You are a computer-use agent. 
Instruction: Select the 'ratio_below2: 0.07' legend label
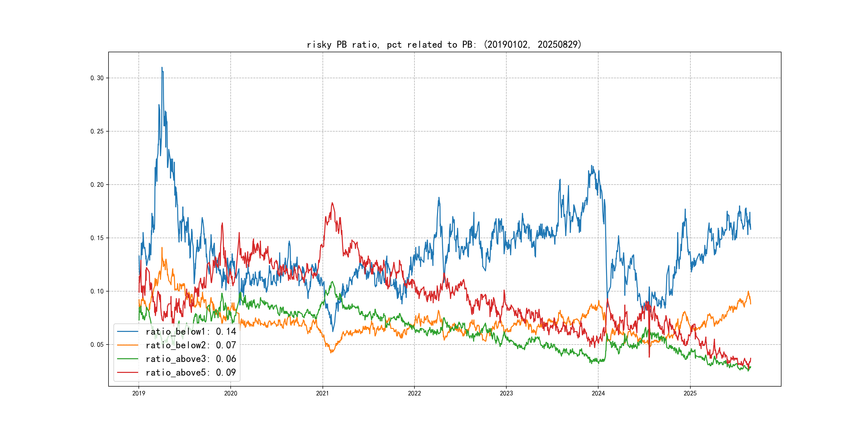pos(191,345)
